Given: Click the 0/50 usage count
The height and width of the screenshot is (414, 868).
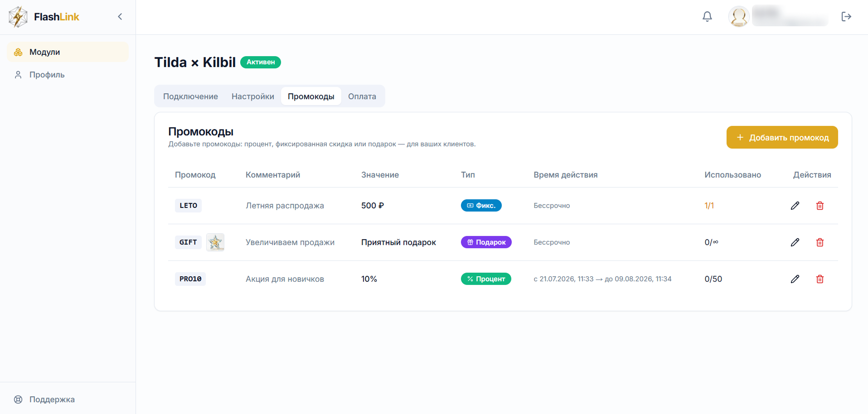Looking at the screenshot, I should click(x=713, y=279).
